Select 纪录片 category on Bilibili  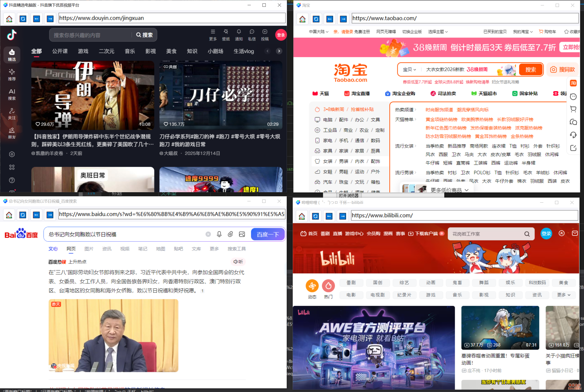404,295
